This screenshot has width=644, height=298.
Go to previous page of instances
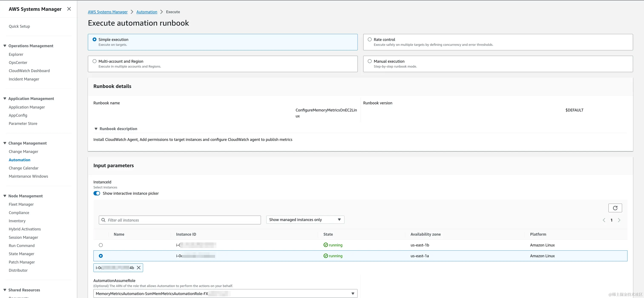click(x=604, y=220)
